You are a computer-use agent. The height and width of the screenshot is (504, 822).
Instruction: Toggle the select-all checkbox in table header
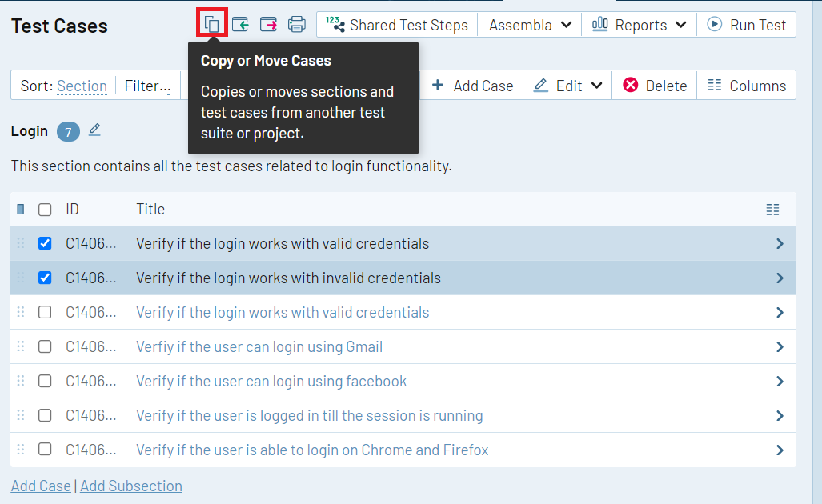coord(45,210)
